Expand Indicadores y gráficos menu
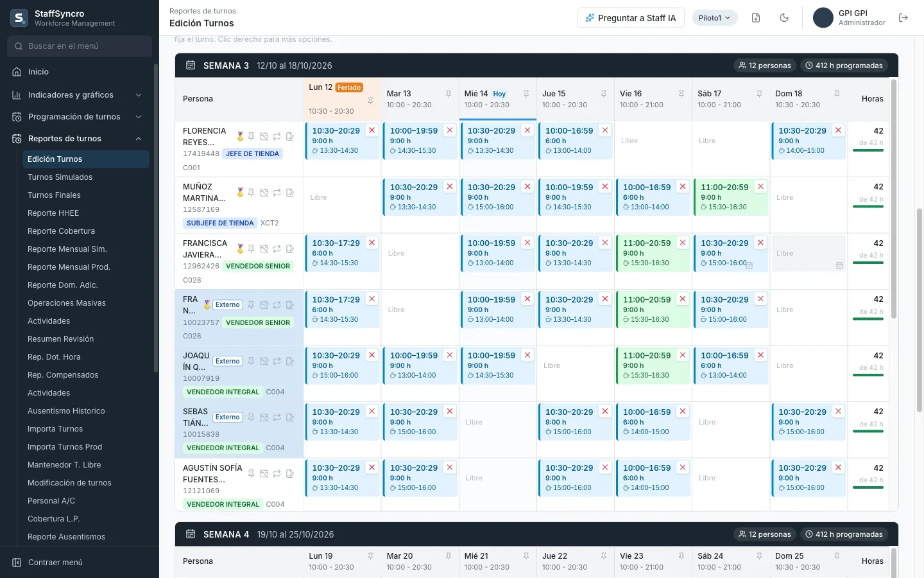Image resolution: width=924 pixels, height=578 pixels. tap(77, 95)
